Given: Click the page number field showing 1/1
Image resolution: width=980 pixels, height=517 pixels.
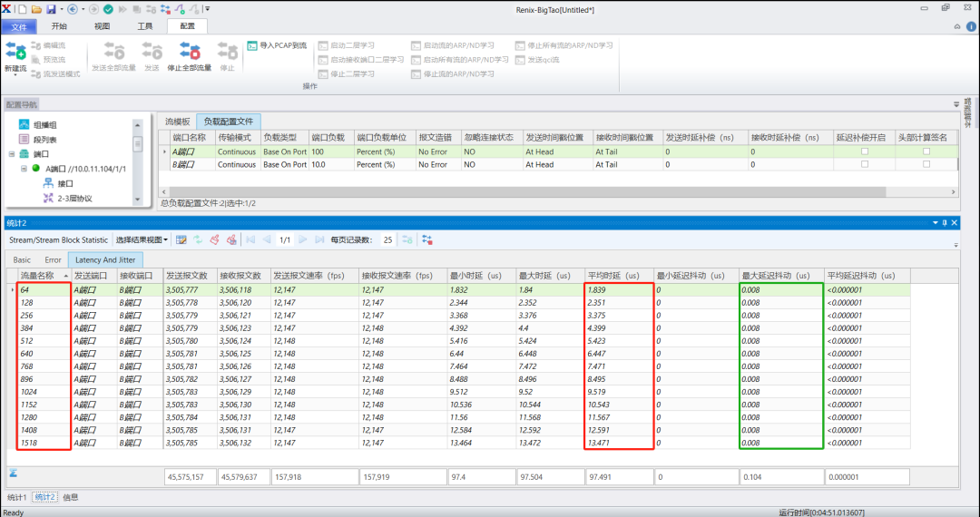Looking at the screenshot, I should point(285,239).
